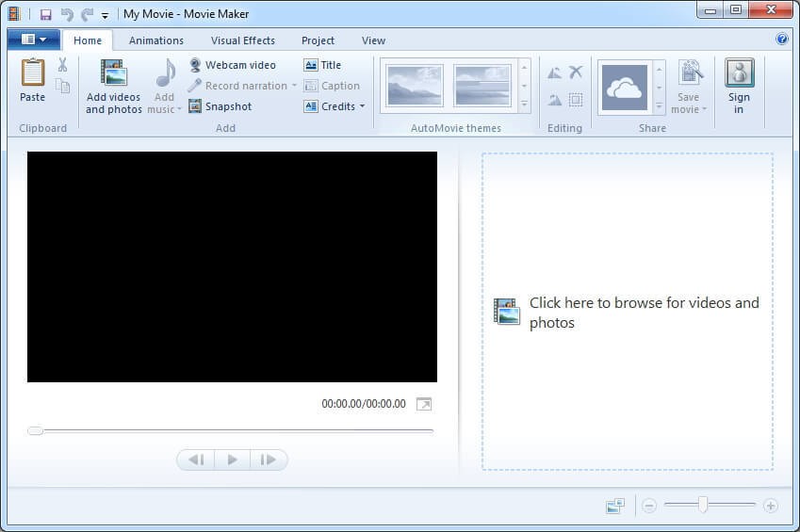Step to the previous frame

pos(196,459)
